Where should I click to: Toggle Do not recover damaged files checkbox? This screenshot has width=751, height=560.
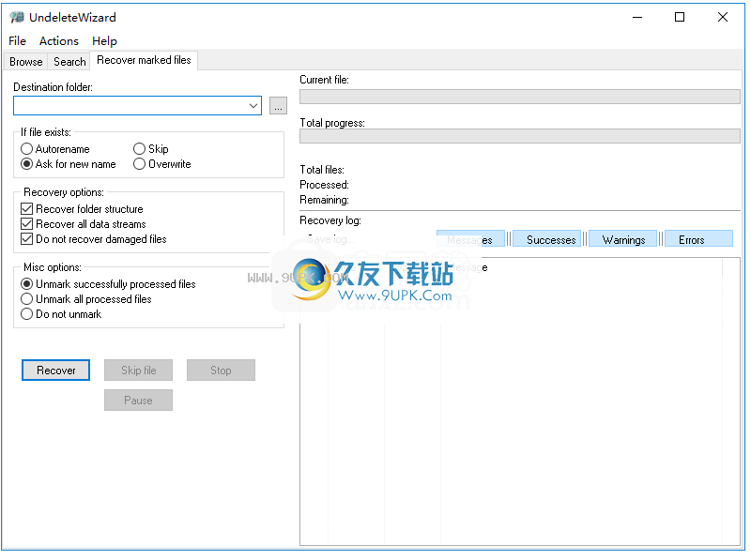(94, 239)
